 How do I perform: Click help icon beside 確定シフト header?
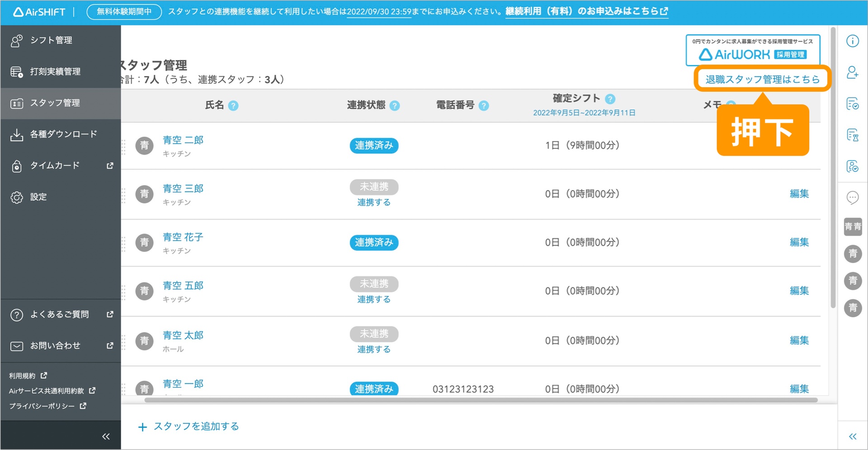coord(610,99)
